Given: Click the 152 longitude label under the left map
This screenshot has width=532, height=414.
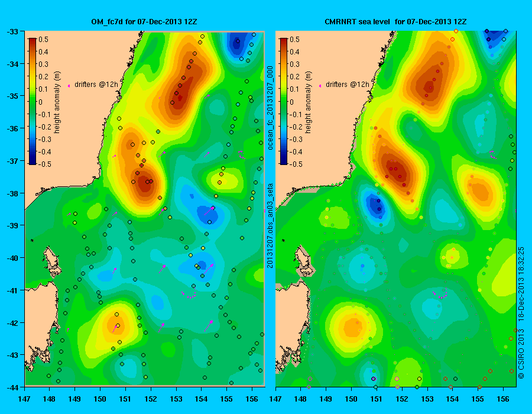Looking at the screenshot, I should tap(151, 399).
